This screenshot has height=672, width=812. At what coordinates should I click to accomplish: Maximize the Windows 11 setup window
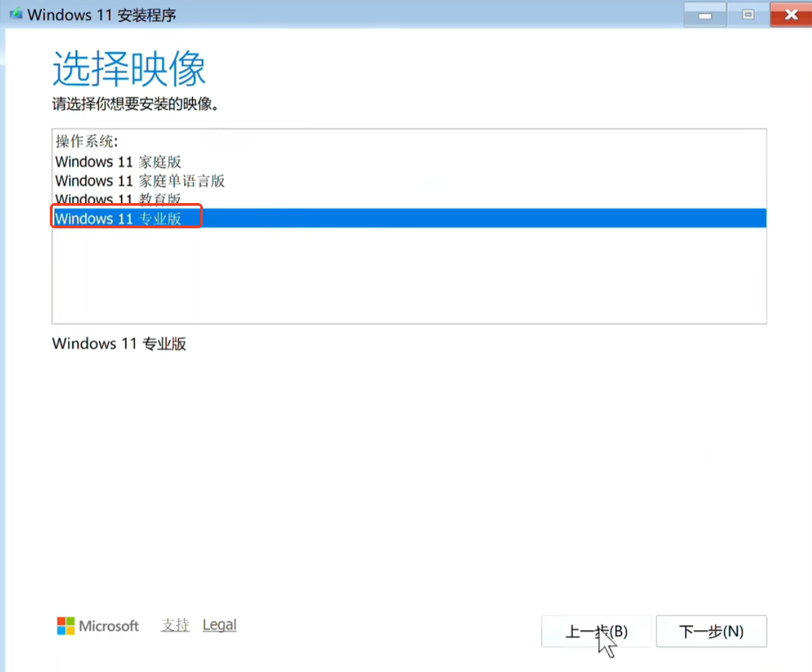748,14
